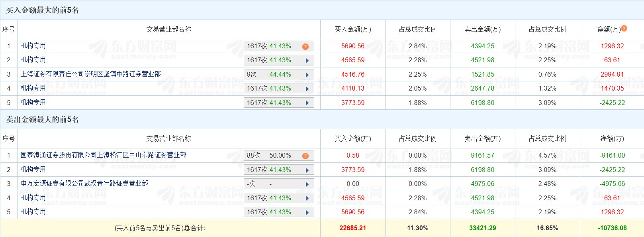The image size is (644, 237).
Task: Select the 卖出金额最大的前5名 section heading
Action: tap(43, 119)
